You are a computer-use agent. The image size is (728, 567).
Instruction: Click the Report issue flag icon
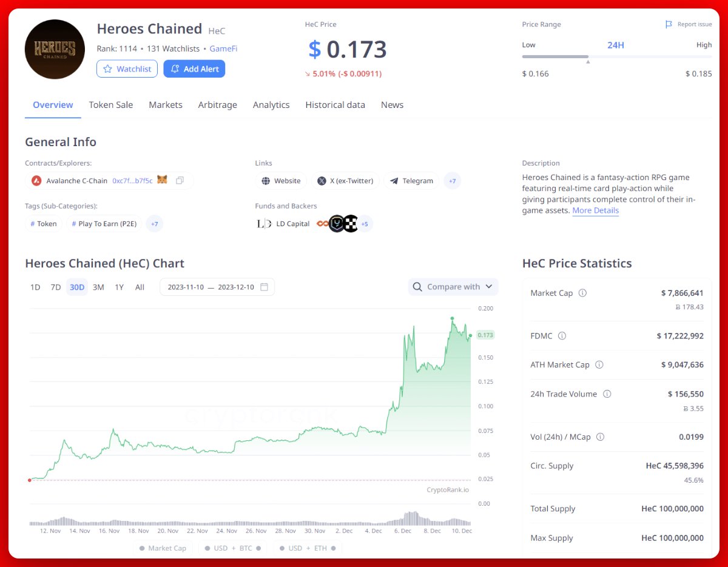669,24
